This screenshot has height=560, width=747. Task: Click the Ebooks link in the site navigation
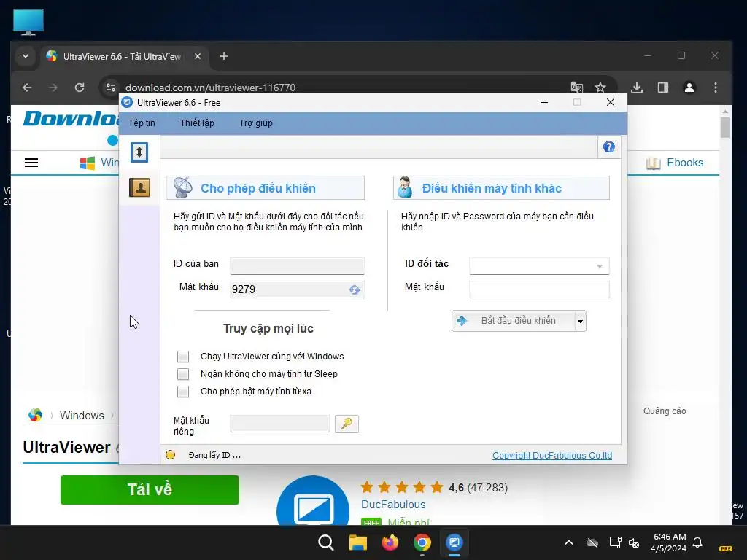pos(684,163)
